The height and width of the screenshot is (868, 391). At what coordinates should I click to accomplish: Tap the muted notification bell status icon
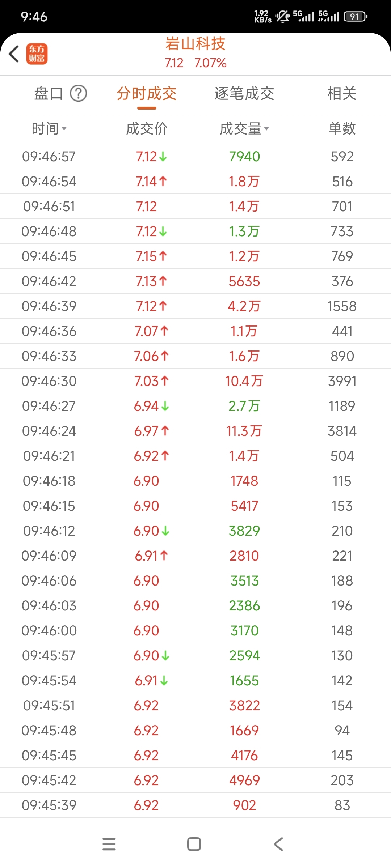point(282,16)
